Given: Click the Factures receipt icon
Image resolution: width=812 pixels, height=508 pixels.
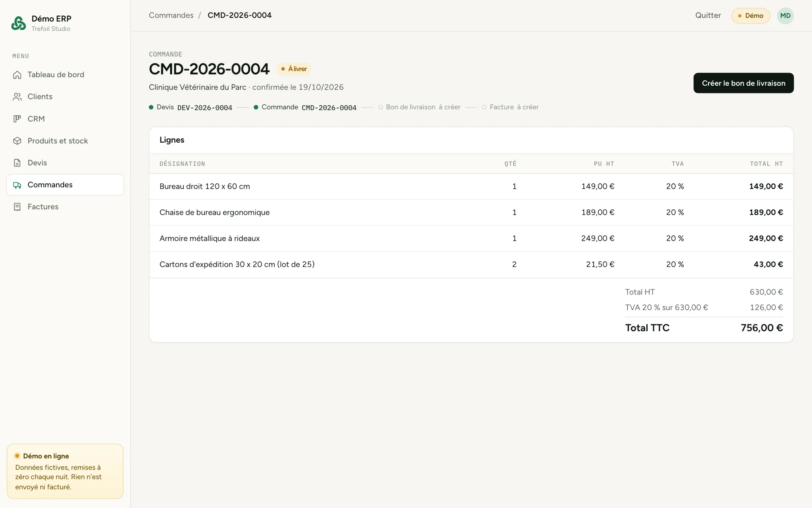Looking at the screenshot, I should click(x=17, y=207).
